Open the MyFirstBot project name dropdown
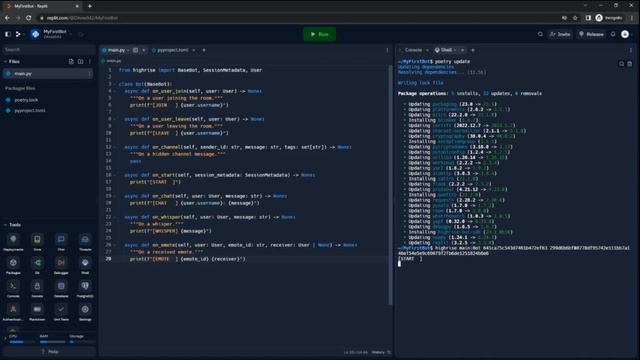This screenshot has height=360, width=640. pyautogui.click(x=71, y=34)
